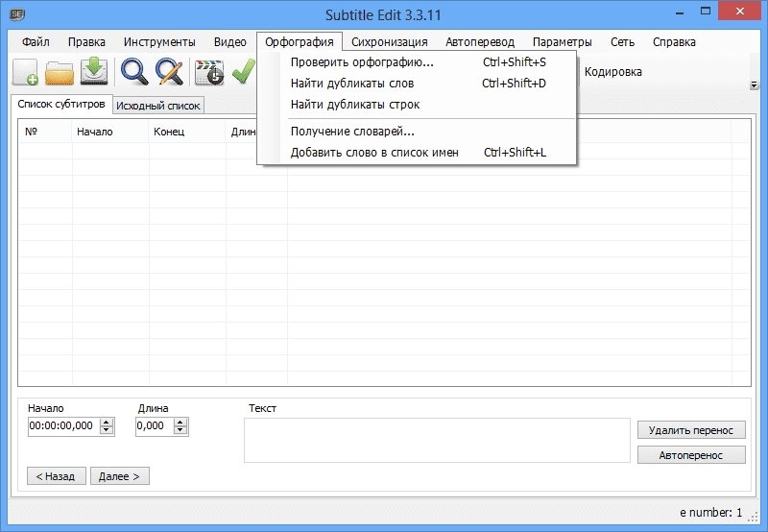Click the № column header

pos(45,132)
